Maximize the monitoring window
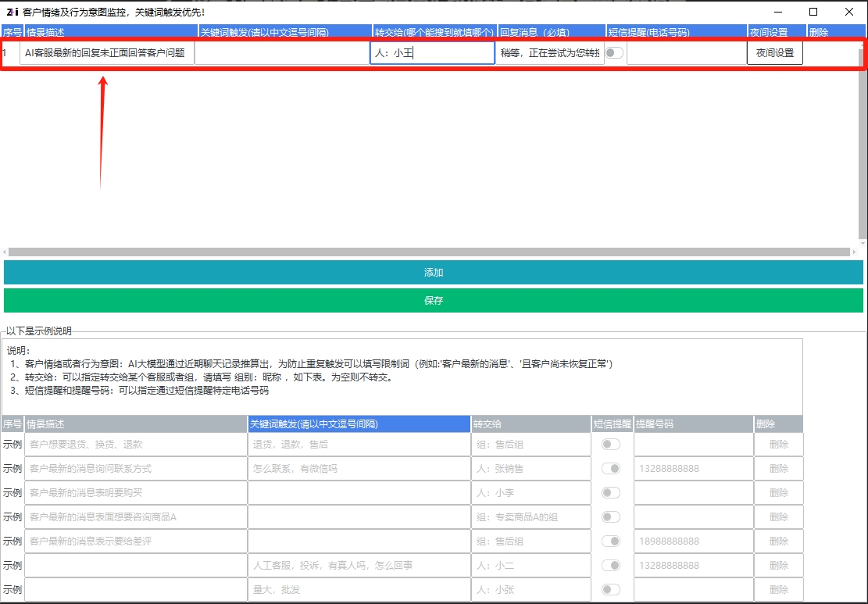 pos(813,12)
